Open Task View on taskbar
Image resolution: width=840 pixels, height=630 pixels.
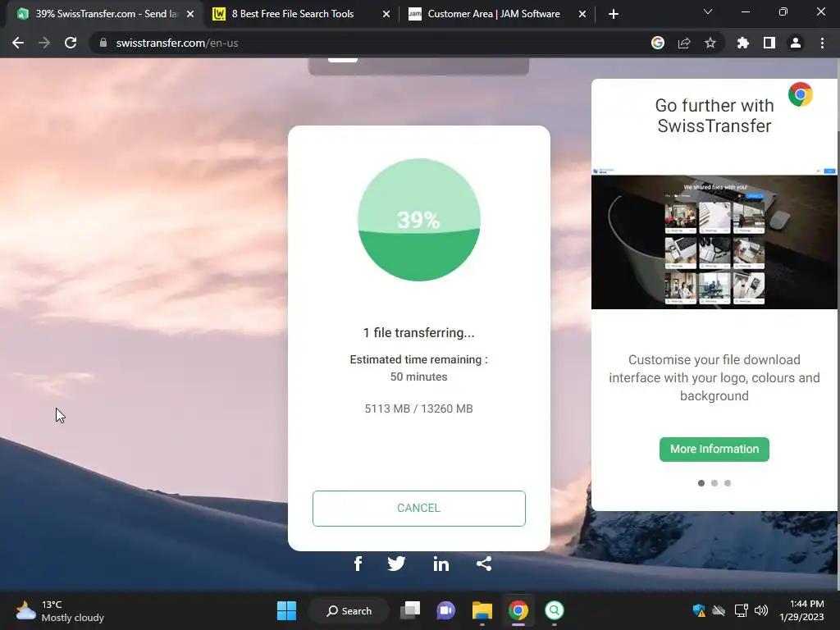(410, 610)
